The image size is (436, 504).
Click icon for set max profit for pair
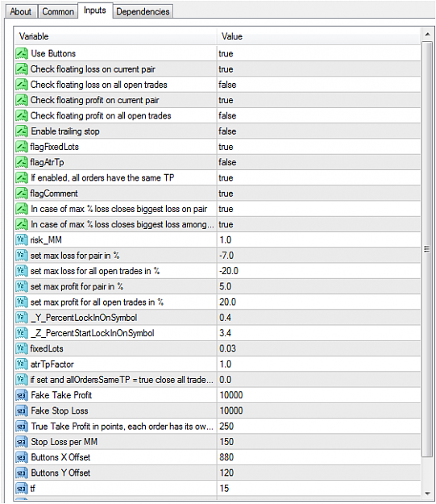pos(22,286)
